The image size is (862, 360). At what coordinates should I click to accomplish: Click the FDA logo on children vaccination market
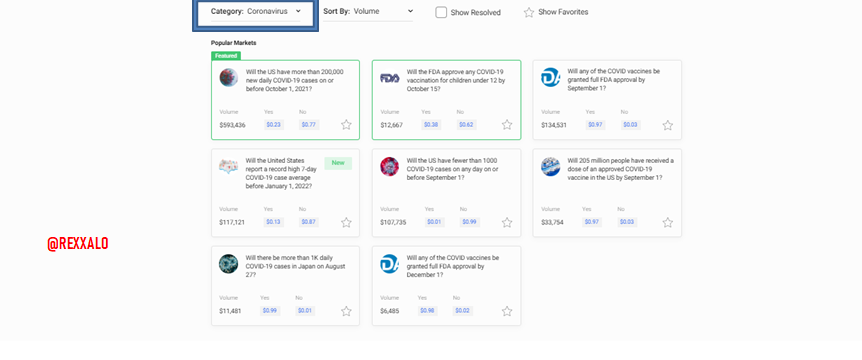390,78
